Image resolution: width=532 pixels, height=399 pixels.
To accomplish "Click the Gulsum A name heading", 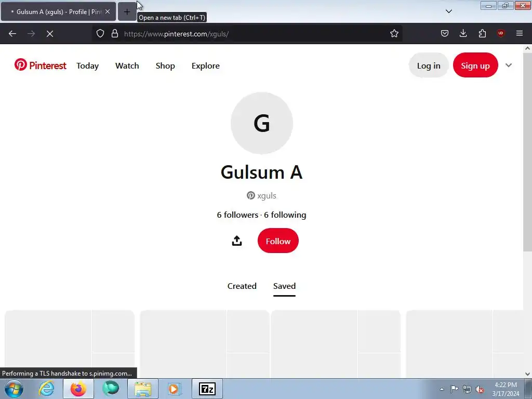I will point(262,172).
